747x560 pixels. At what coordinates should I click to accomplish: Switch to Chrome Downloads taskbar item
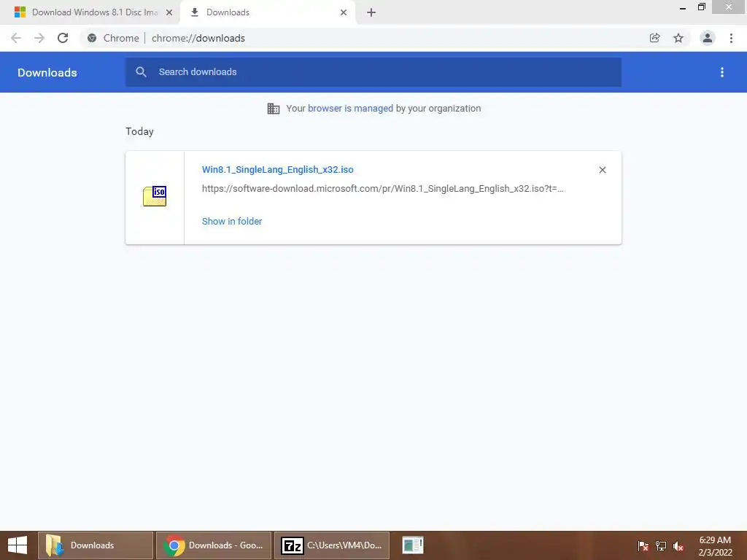(214, 545)
